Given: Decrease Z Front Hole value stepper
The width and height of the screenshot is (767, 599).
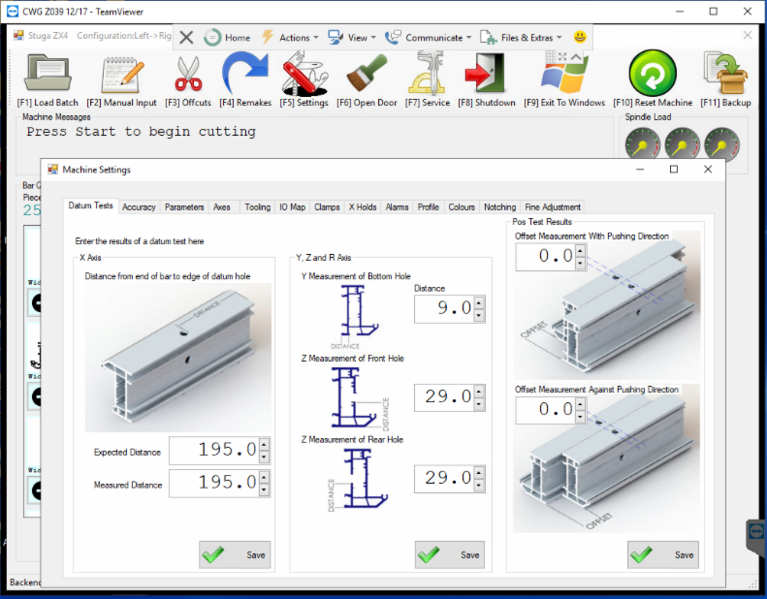Looking at the screenshot, I should coord(479,403).
